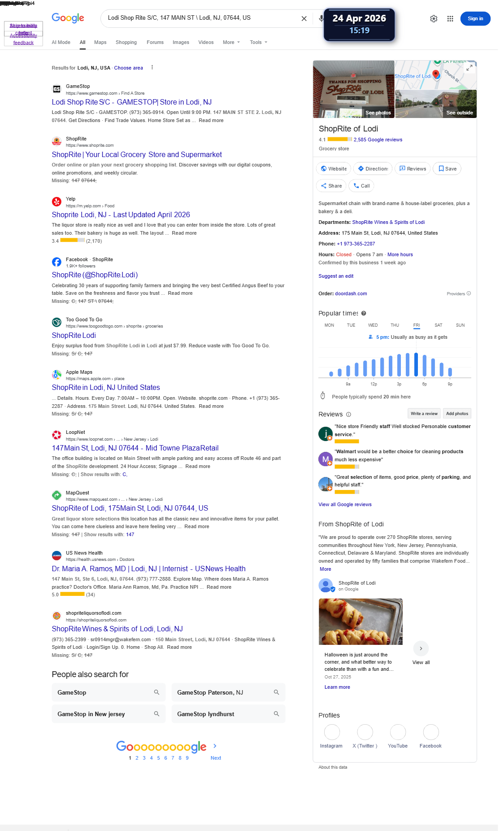Open the Tools dropdown

click(259, 42)
